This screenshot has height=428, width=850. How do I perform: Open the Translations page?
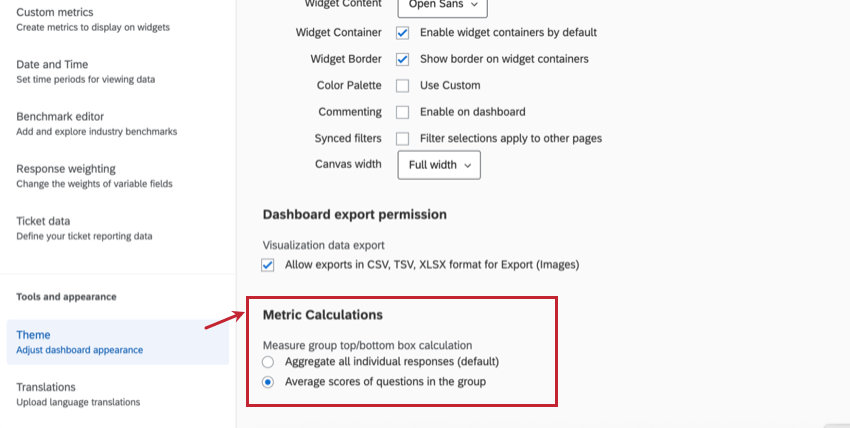pyautogui.click(x=46, y=387)
